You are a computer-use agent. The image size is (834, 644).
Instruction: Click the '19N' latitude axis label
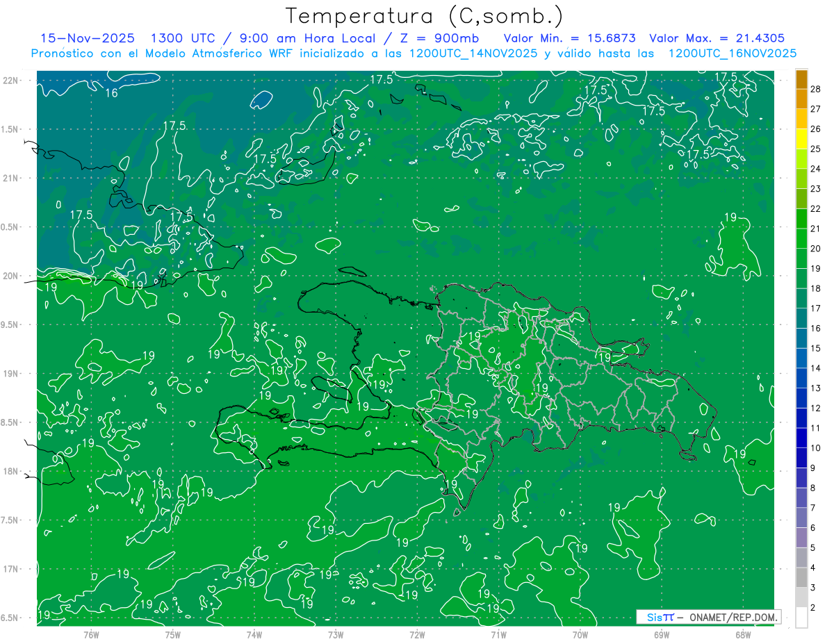pos(11,374)
